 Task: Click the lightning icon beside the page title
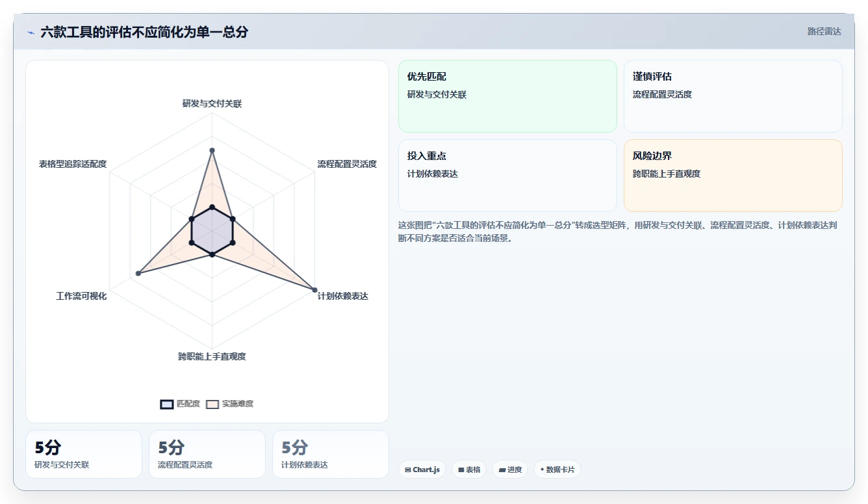tap(31, 33)
